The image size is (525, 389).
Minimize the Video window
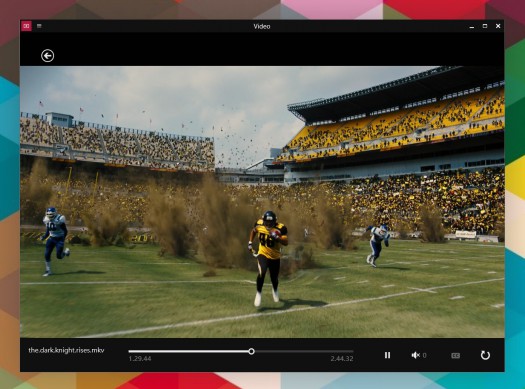tap(472, 26)
